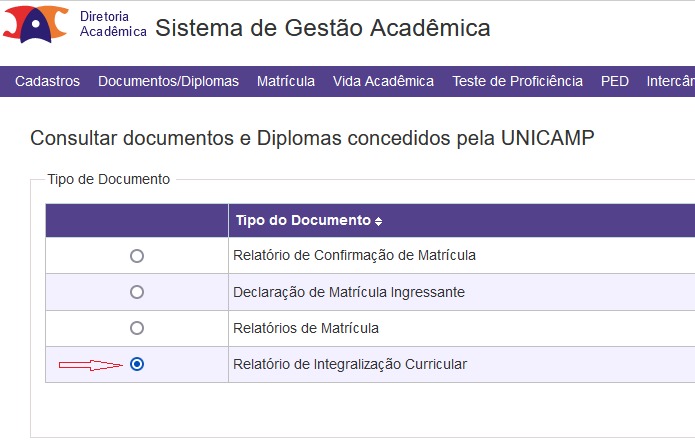Viewport: 695px width, 445px height.
Task: Click the Sistema de Gestão Acadêmica title
Action: (323, 28)
